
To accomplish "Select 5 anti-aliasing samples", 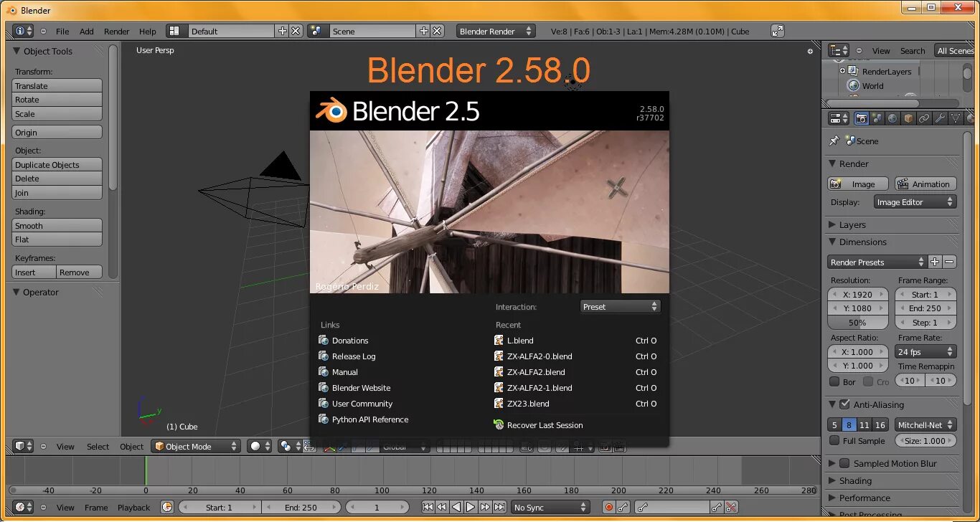I will tap(834, 424).
